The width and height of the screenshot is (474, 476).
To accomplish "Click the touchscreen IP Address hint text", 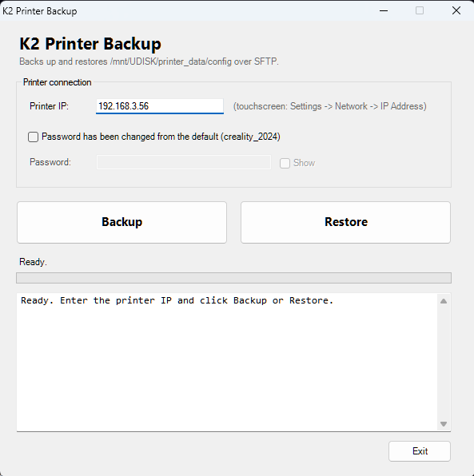I will coord(329,106).
